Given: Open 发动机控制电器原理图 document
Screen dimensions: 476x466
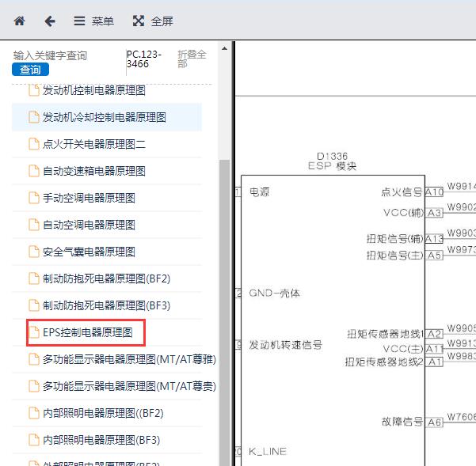Looking at the screenshot, I should pos(94,90).
